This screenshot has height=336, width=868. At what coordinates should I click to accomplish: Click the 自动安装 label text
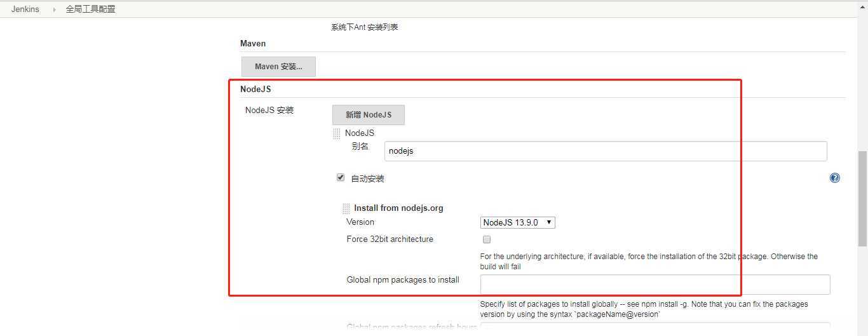click(x=368, y=178)
